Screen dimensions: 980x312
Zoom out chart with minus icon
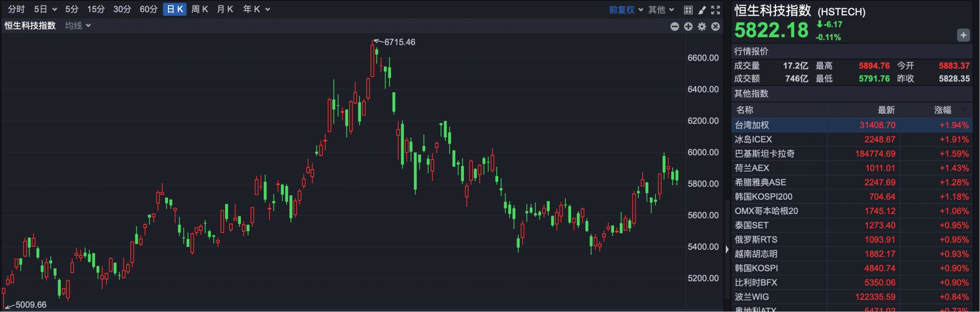(x=674, y=27)
